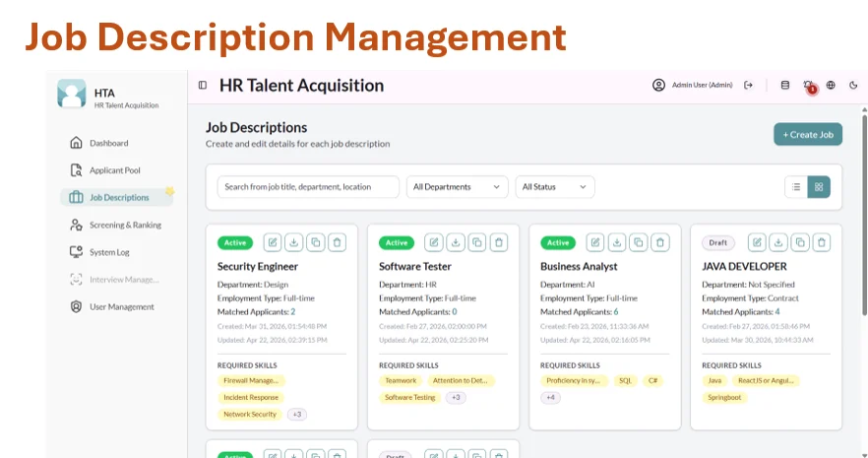Show more skills +3 on Security Engineer
The width and height of the screenshot is (868, 458).
tap(297, 415)
